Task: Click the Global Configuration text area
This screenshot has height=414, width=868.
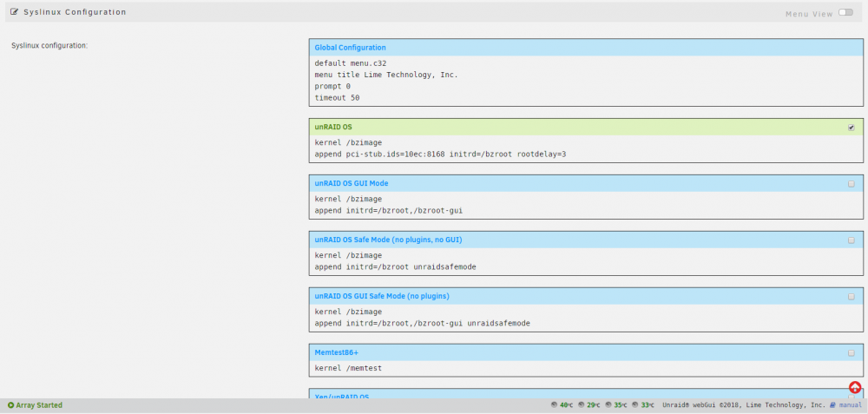Action: 586,81
